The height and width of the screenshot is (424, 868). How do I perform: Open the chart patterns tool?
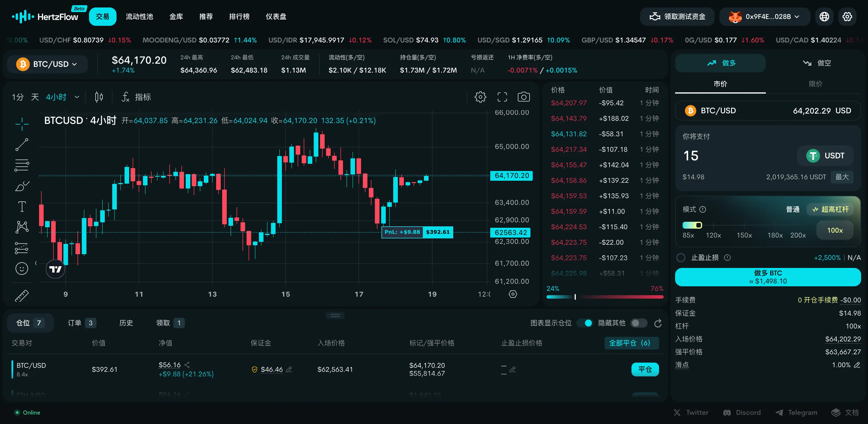coord(22,227)
